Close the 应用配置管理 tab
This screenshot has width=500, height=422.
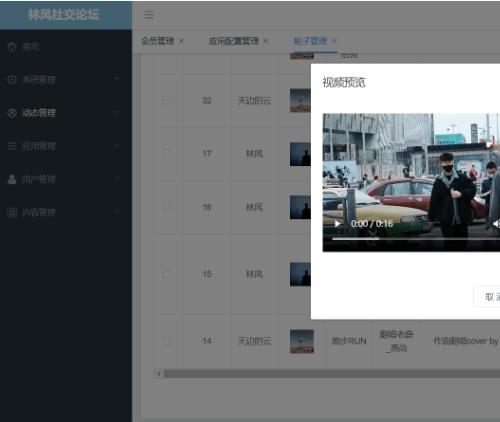pos(266,41)
